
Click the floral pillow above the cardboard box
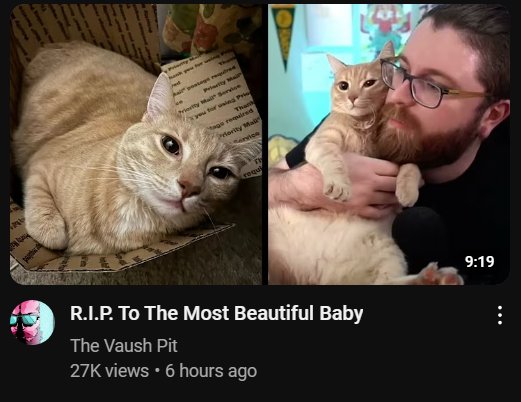point(211,27)
